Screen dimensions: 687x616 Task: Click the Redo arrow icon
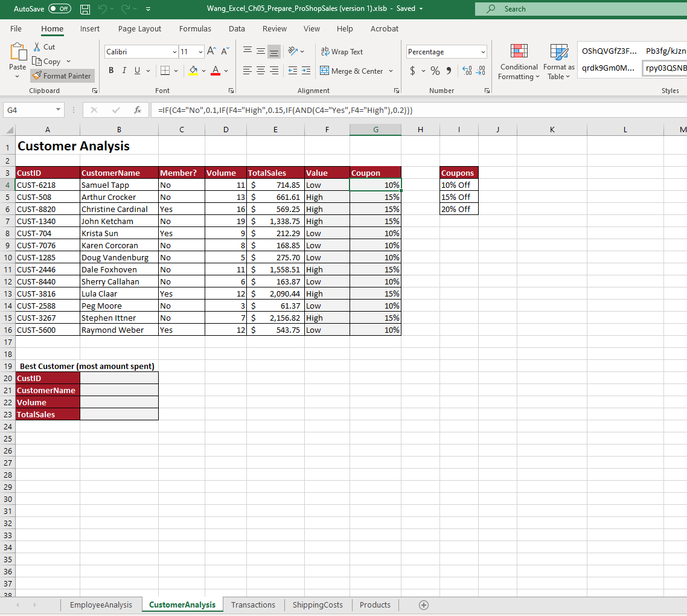point(126,9)
